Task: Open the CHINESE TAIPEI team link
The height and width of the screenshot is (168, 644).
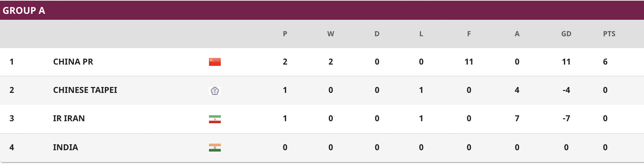Action: [x=85, y=90]
